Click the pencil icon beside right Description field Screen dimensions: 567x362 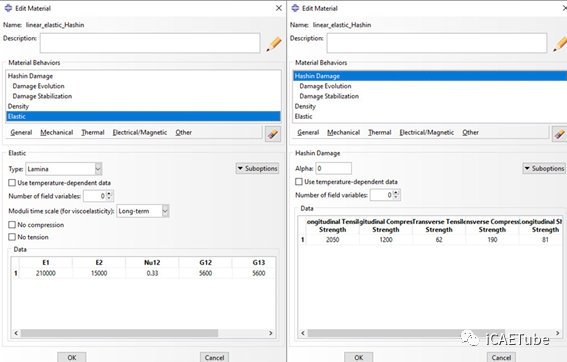click(560, 44)
